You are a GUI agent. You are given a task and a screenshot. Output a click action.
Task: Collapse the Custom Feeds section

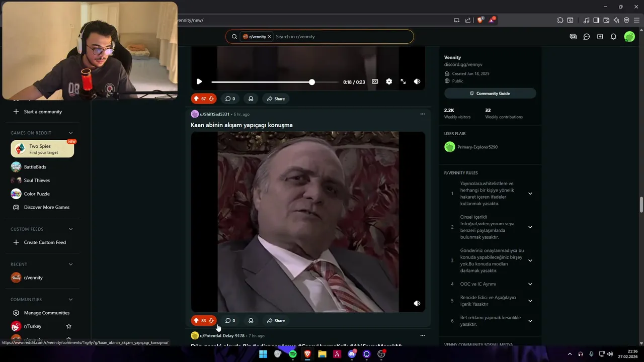coord(70,229)
